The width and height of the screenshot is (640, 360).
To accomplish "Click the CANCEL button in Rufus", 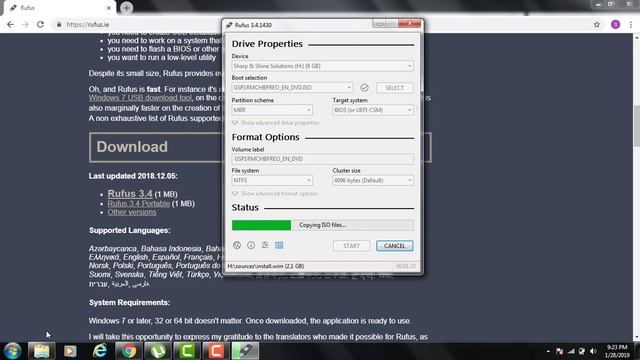I will [x=394, y=246].
